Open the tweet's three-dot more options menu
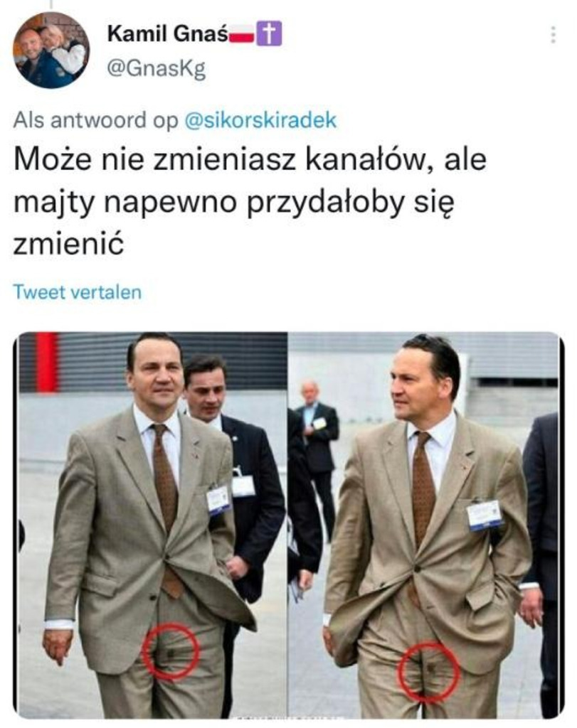The width and height of the screenshot is (577, 728). [x=553, y=35]
